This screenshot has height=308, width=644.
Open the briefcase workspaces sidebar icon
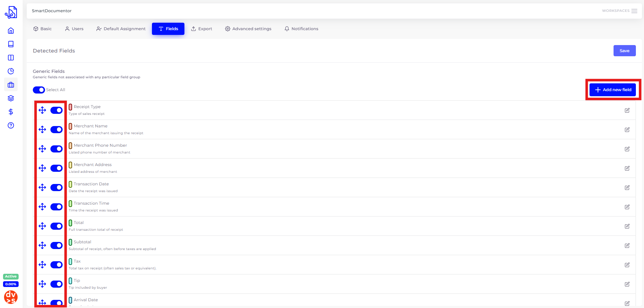click(11, 85)
